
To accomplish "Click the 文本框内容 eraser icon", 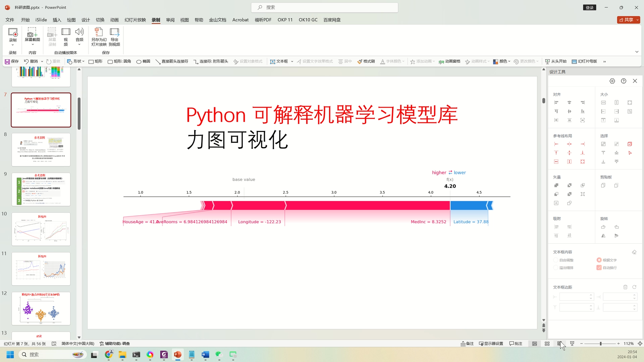I will click(634, 252).
